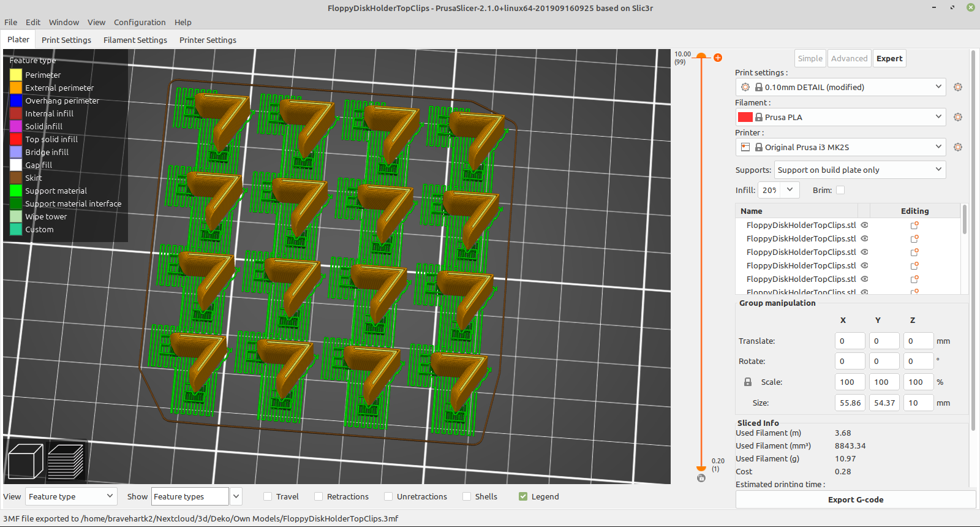This screenshot has width=980, height=527.
Task: Click edit icon of second FloppyDiskHolderTopClips.stl row
Action: pyautogui.click(x=914, y=238)
